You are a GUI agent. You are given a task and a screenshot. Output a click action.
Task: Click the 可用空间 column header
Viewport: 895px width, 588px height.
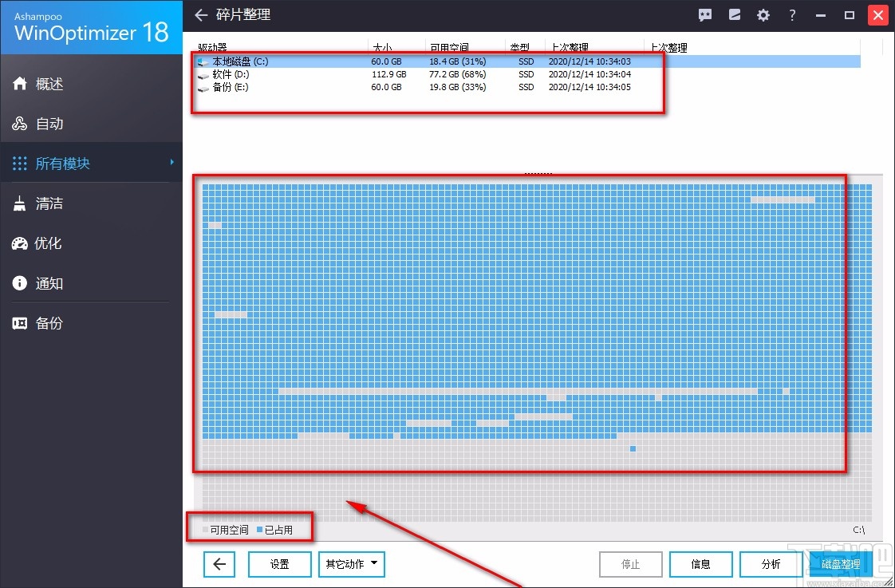pyautogui.click(x=449, y=48)
